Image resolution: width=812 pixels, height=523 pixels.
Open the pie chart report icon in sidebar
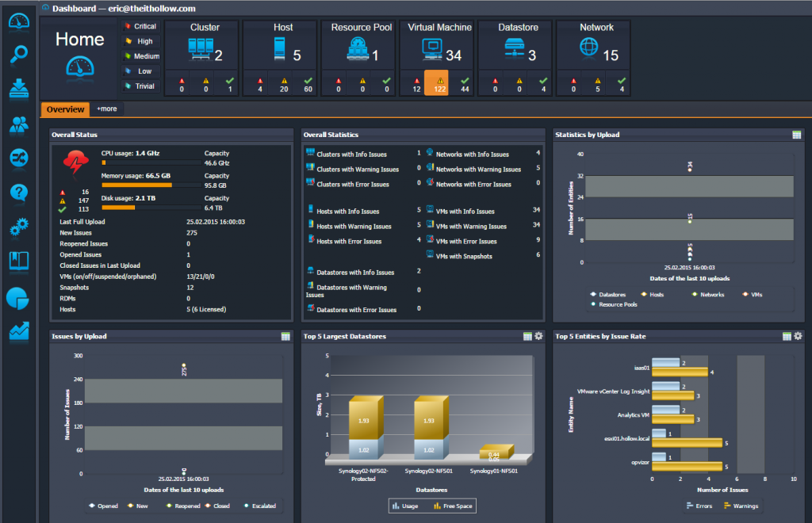(17, 298)
